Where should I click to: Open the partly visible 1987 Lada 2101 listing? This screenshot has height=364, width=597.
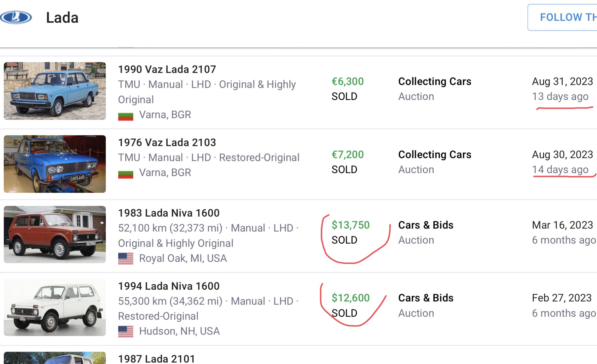[157, 359]
